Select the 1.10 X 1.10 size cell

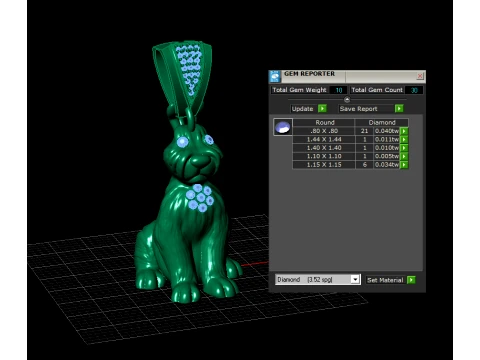click(x=324, y=156)
